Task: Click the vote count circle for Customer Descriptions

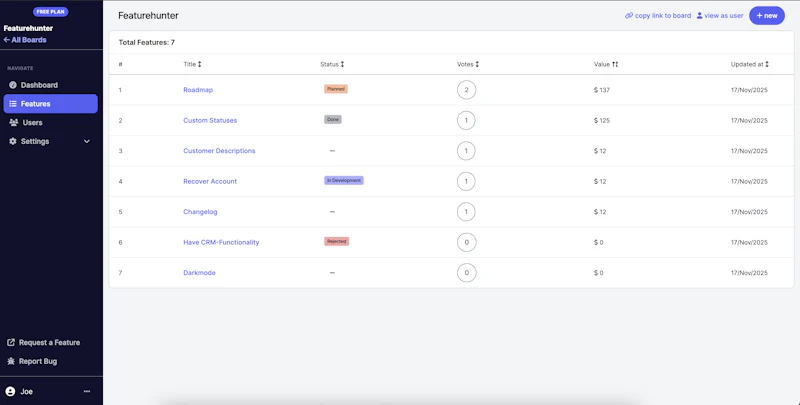Action: tap(466, 151)
